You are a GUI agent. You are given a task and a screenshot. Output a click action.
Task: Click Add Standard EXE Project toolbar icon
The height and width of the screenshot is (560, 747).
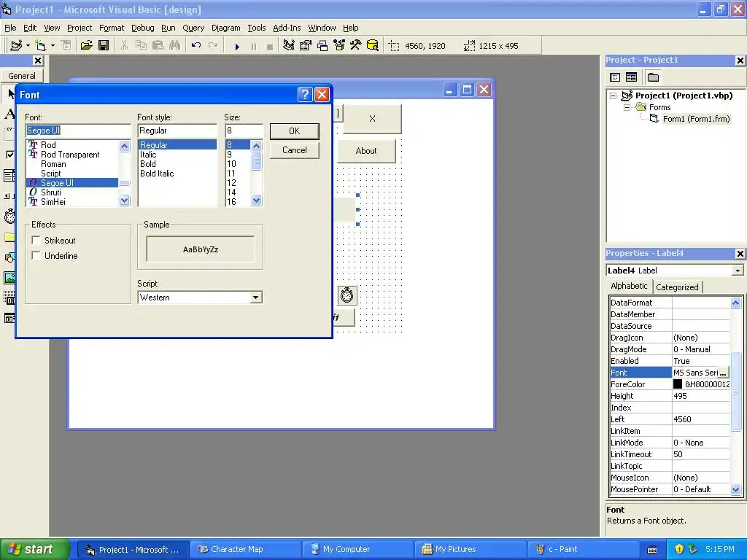16,45
